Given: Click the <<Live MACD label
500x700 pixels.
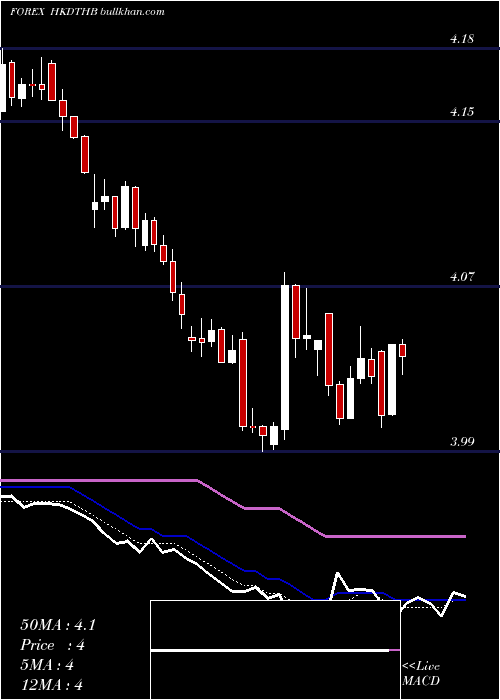Looking at the screenshot, I should [x=421, y=673].
